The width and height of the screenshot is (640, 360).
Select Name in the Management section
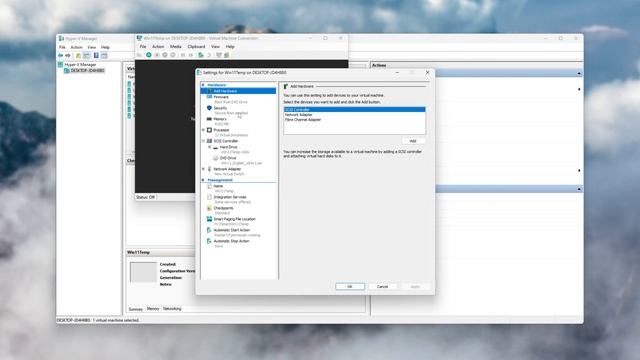click(218, 186)
